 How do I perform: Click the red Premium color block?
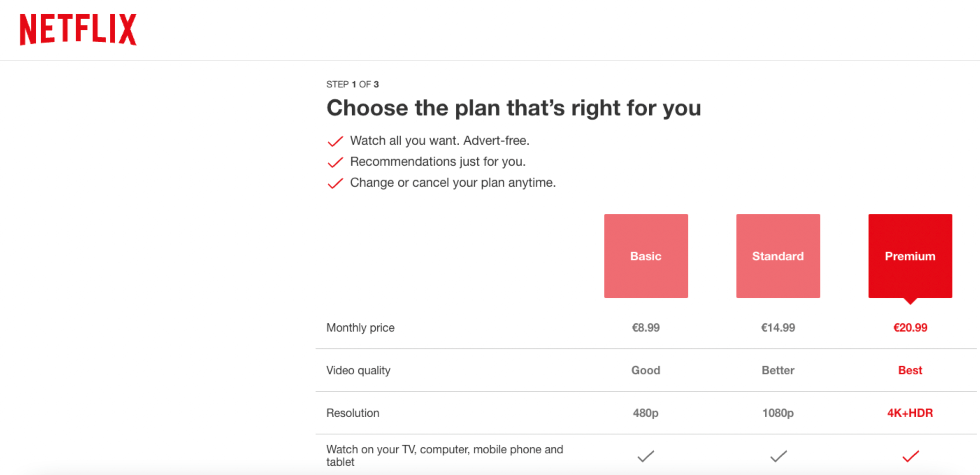coord(910,256)
